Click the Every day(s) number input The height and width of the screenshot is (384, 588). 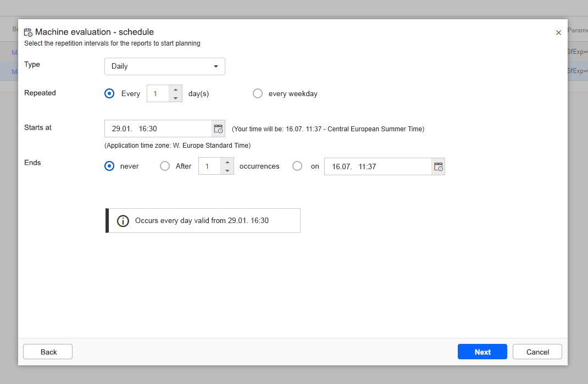(x=158, y=93)
